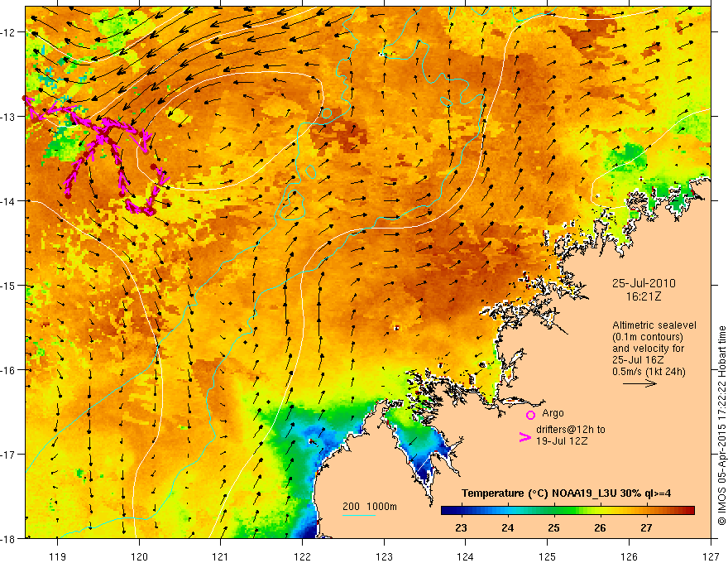The height and width of the screenshot is (563, 728).
Task: Click the latitude label -18
Action: pos(8,539)
